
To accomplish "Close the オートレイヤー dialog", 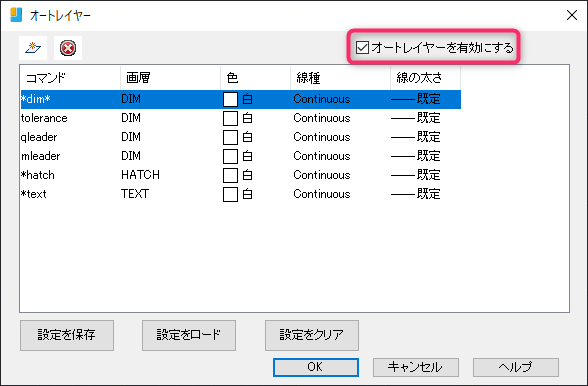I will click(x=572, y=15).
